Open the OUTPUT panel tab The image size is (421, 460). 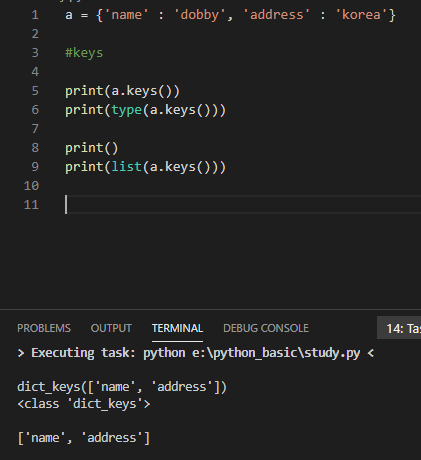point(111,328)
